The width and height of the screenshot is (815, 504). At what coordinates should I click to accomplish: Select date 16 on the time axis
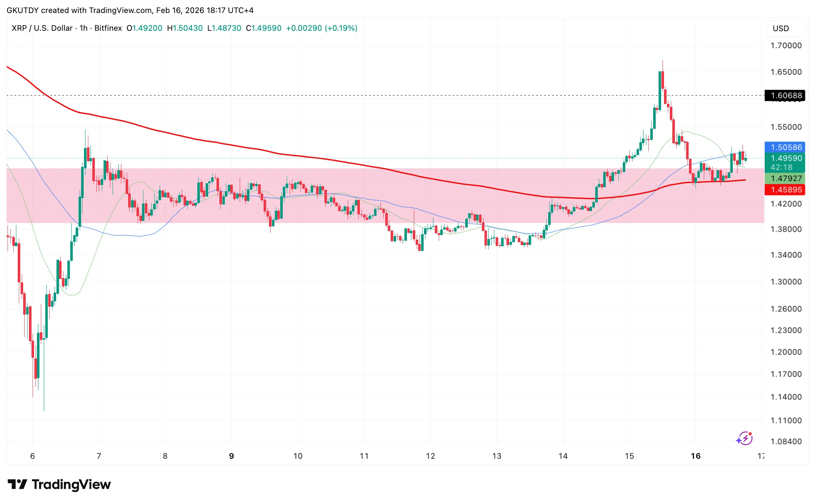point(696,456)
